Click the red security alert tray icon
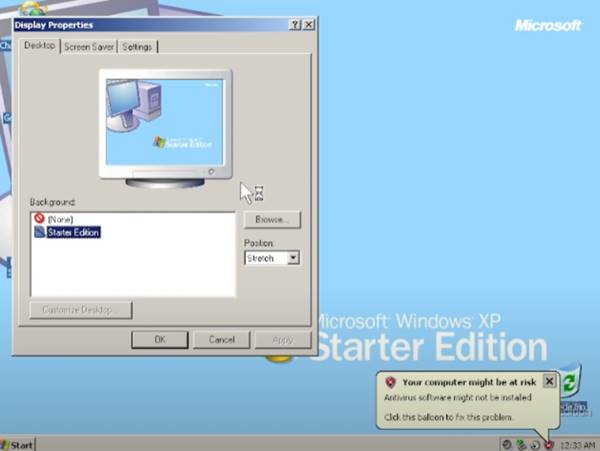Viewport: 600px width, 451px height. [549, 444]
